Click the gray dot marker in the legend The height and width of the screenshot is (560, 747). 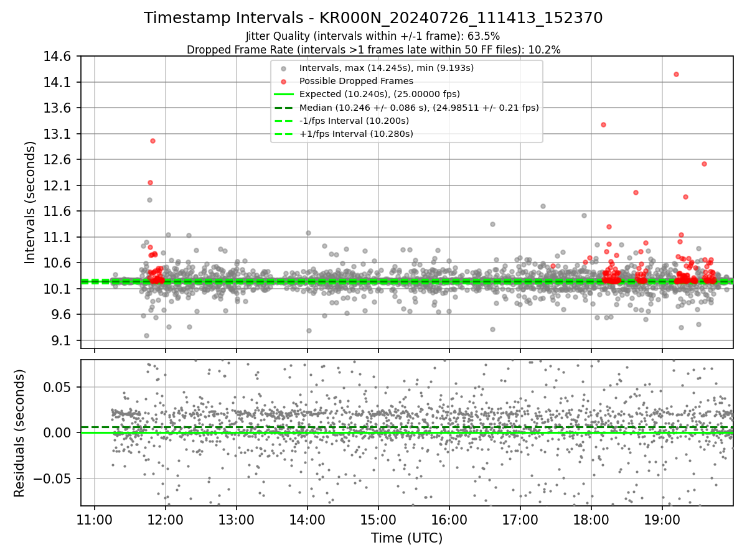point(284,68)
